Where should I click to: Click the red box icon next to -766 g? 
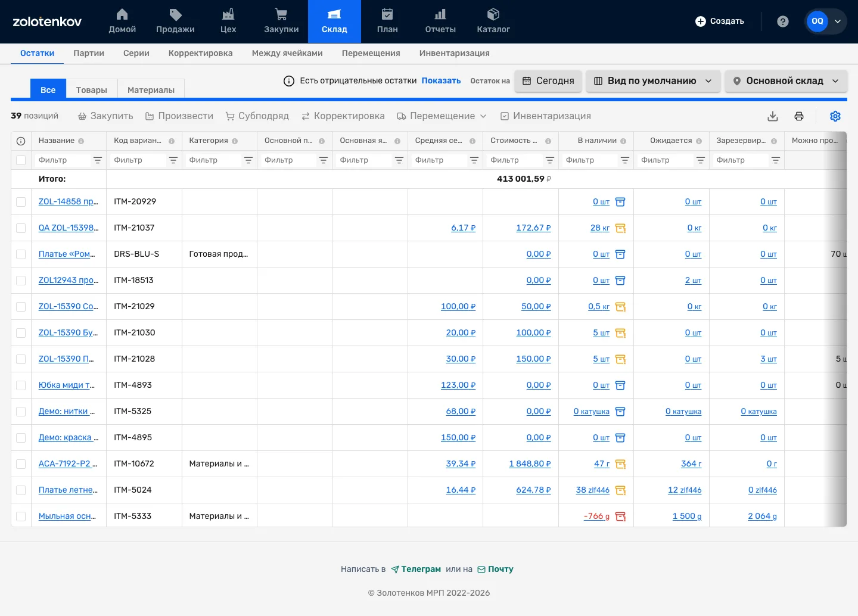point(620,517)
